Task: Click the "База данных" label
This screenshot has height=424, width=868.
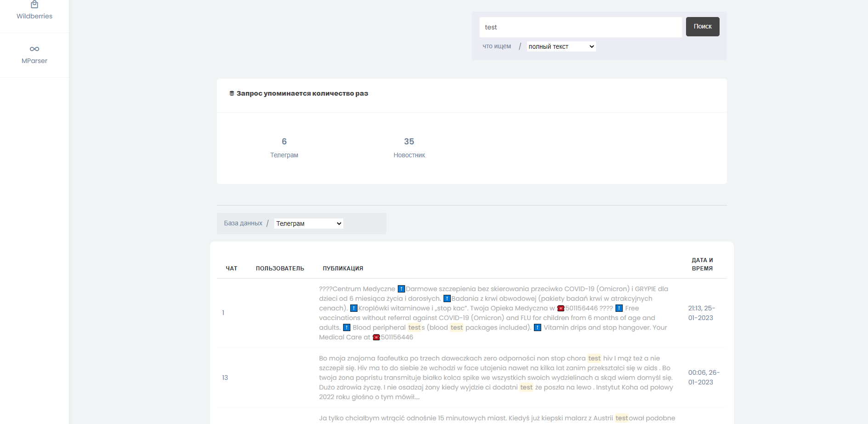Action: click(x=243, y=223)
